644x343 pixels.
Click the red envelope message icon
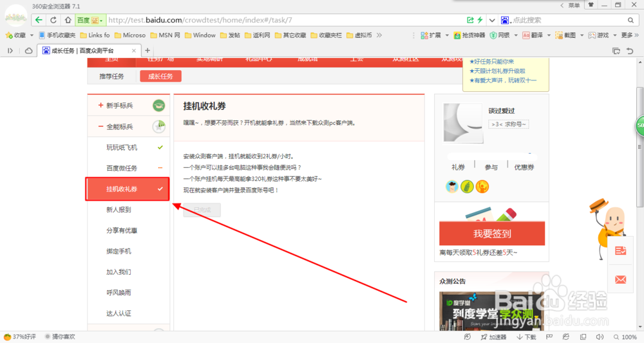[620, 279]
